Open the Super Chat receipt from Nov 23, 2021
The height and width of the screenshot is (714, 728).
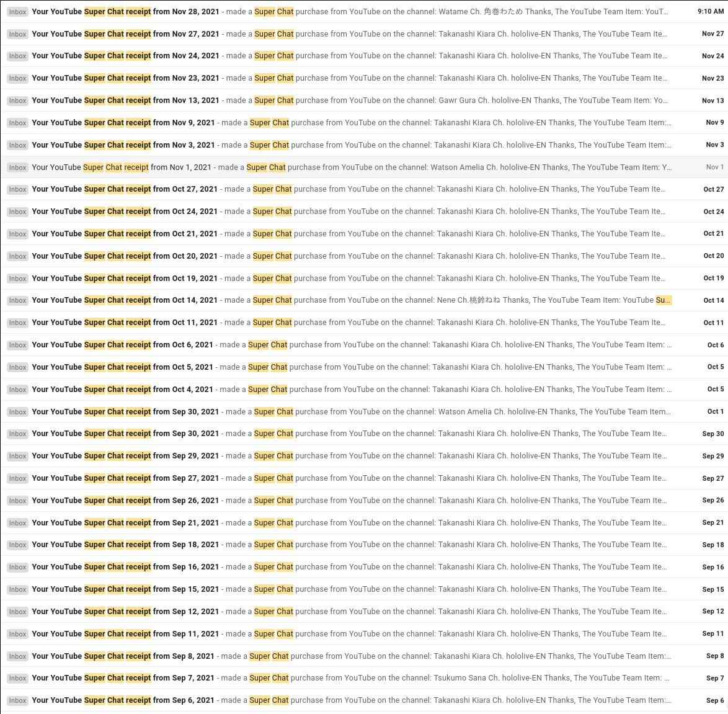point(364,78)
